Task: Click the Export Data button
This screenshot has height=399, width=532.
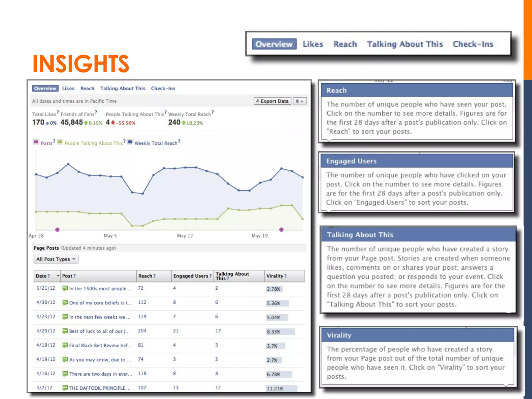Action: pos(272,101)
